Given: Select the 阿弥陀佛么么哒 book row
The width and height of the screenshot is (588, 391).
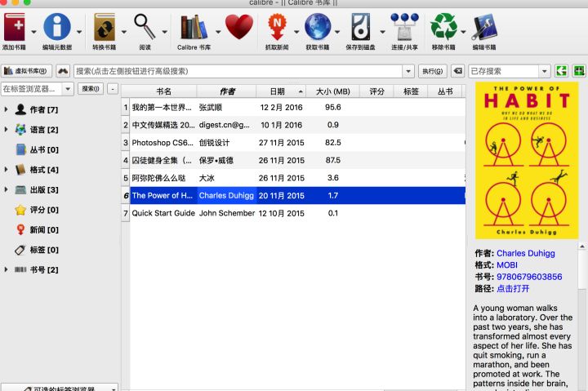Looking at the screenshot, I should pyautogui.click(x=293, y=178).
